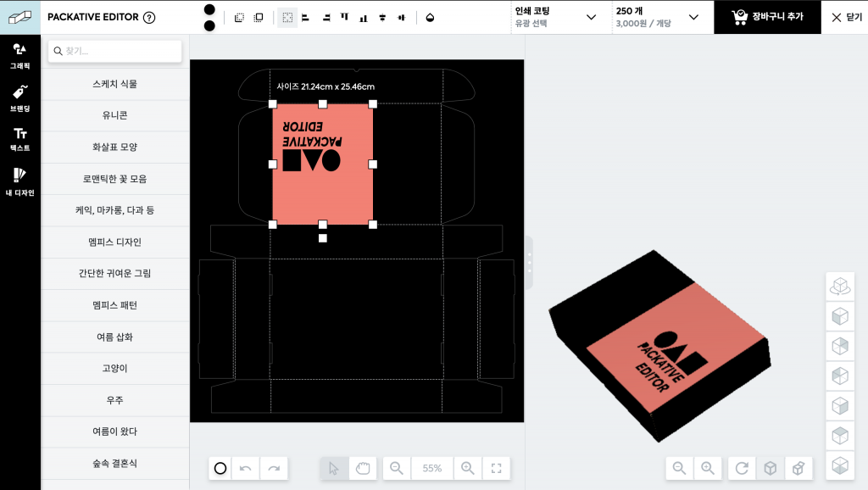Zoom in on the dieline canvas
868x490 pixels.
[x=468, y=469]
